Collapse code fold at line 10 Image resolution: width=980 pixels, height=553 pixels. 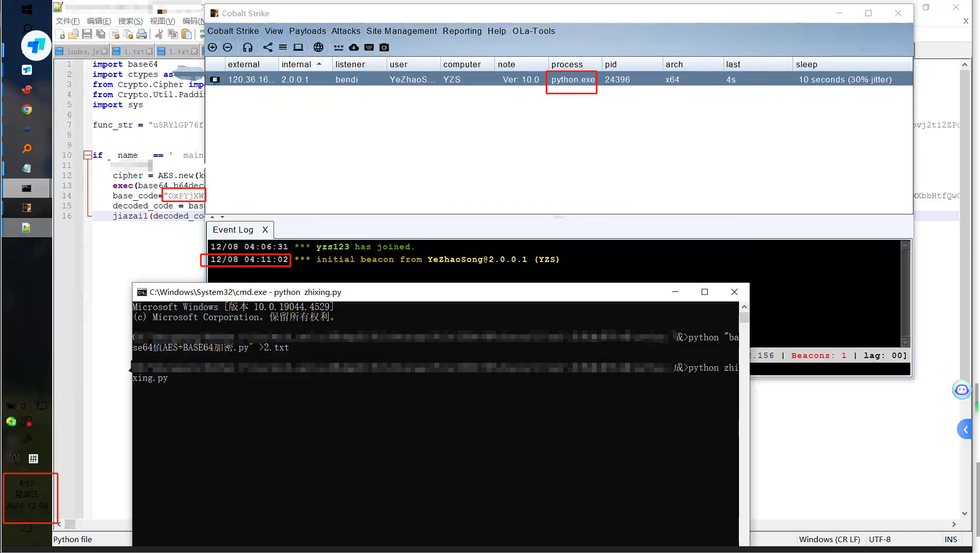pyautogui.click(x=87, y=155)
